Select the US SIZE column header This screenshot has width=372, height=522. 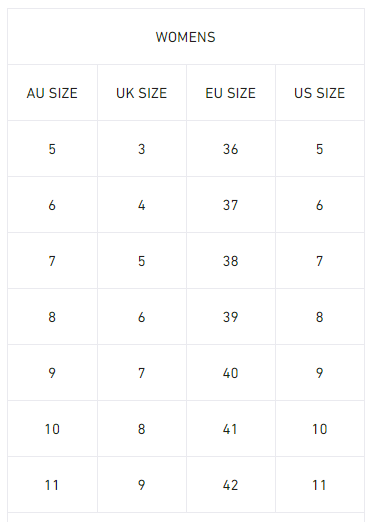tap(320, 93)
